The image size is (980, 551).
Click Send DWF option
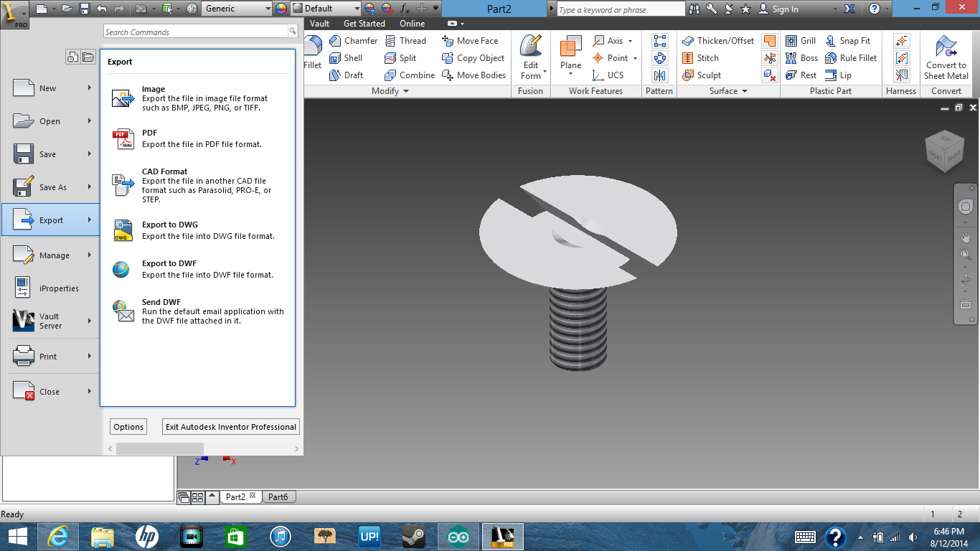(x=197, y=312)
